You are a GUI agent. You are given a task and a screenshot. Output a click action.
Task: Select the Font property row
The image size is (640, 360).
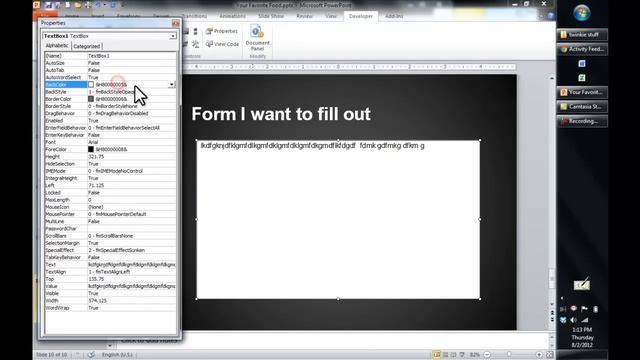point(110,142)
